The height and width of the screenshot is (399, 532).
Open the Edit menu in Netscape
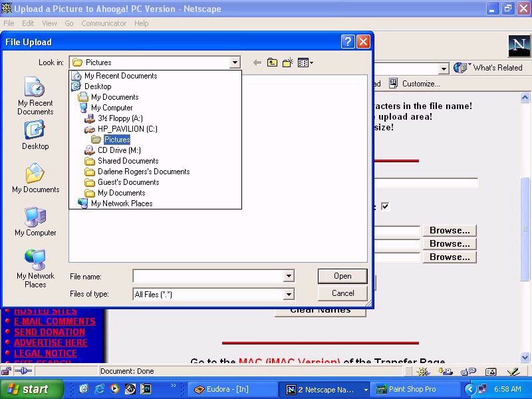point(28,23)
